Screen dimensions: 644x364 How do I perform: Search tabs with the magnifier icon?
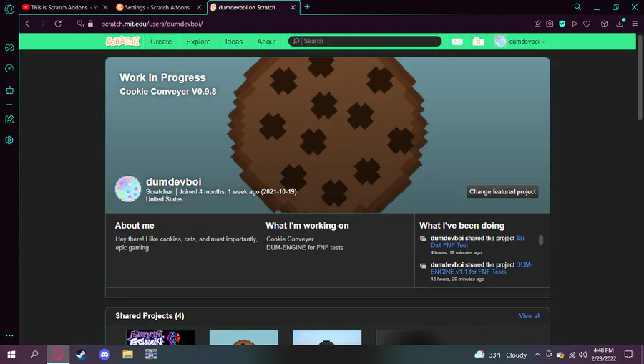577,7
